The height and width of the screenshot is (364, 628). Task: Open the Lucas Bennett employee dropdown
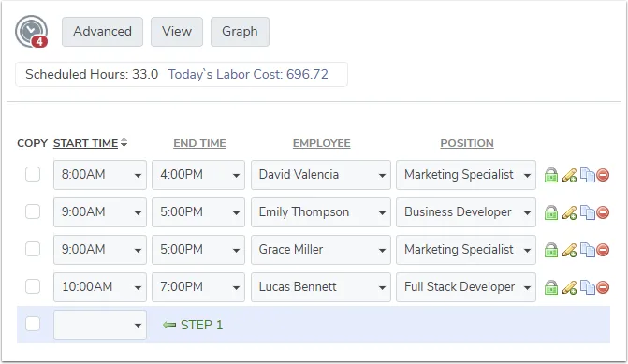click(321, 287)
